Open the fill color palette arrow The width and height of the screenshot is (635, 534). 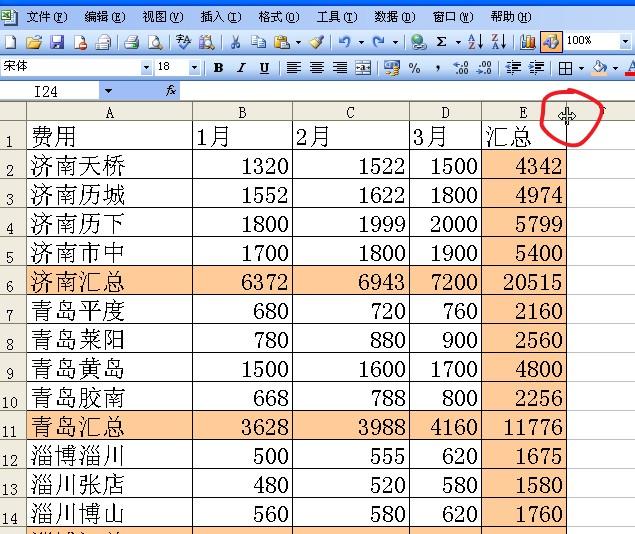[x=616, y=68]
